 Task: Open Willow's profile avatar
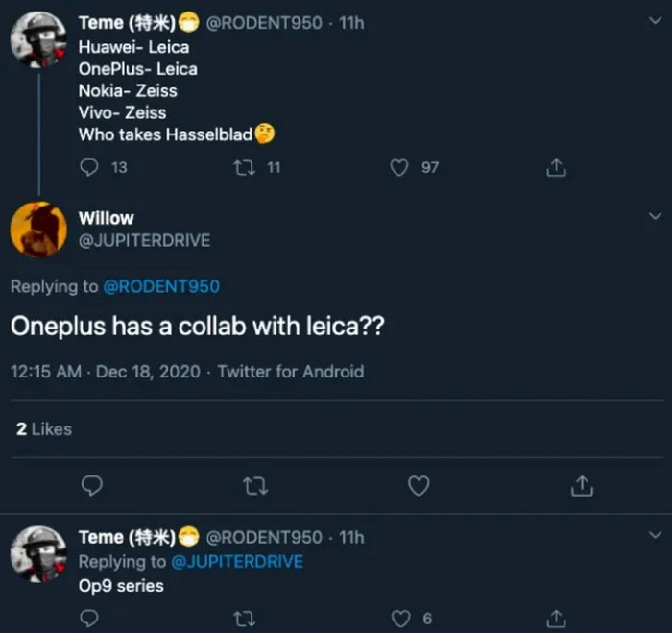[x=37, y=230]
